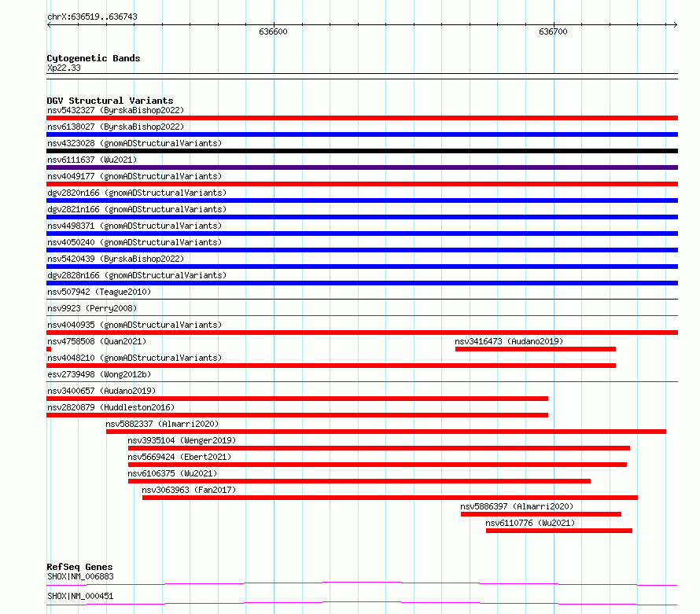Click the red bar under nsv3400657
Screen dimensions: 700x614
click(297, 399)
